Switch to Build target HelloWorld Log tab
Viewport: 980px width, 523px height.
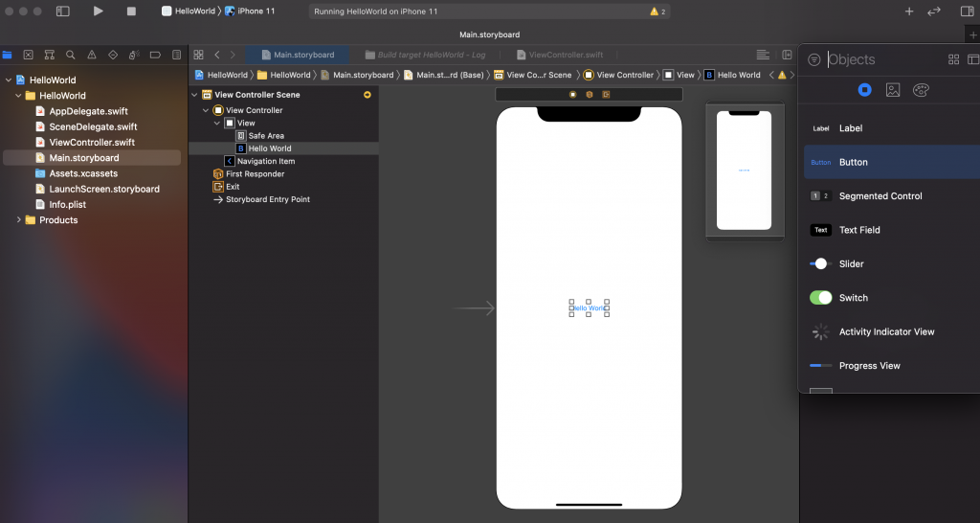point(425,55)
